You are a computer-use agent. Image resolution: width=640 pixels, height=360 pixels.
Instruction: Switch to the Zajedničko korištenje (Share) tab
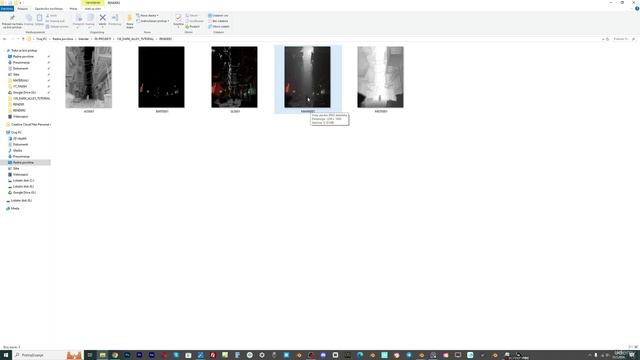49,9
